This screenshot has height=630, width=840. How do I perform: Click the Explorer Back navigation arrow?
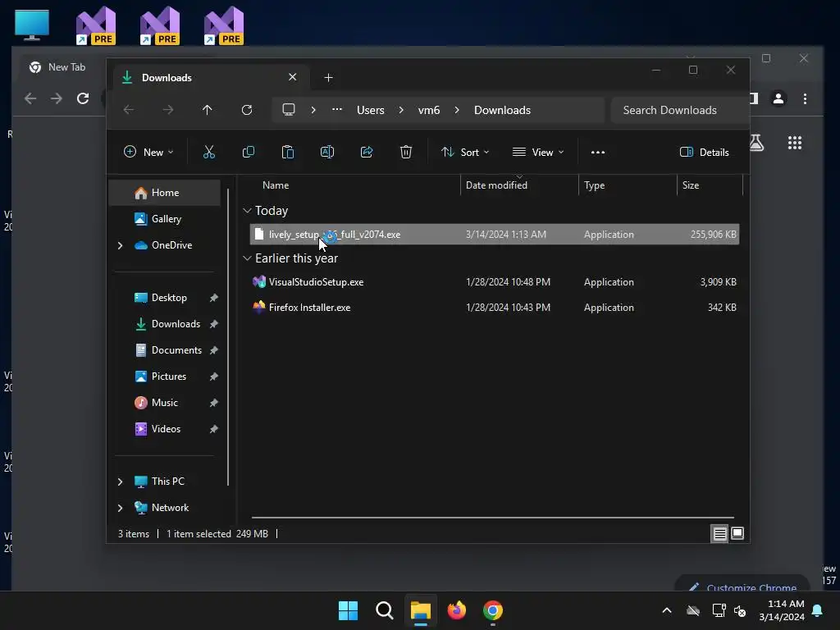tap(129, 110)
